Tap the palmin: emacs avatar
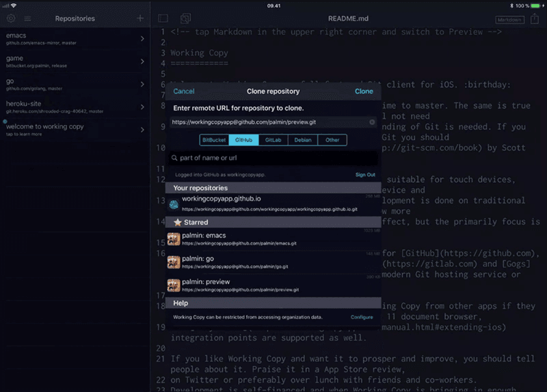The image size is (547, 392). click(x=174, y=239)
